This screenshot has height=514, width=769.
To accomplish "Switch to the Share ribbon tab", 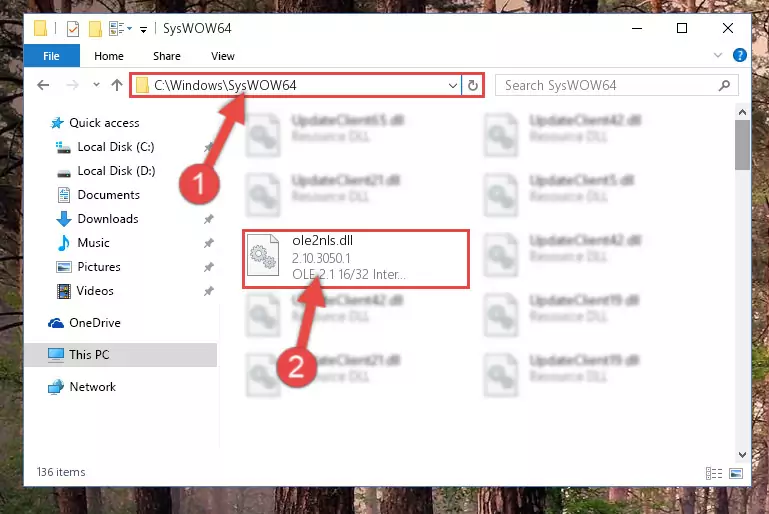I will 167,56.
